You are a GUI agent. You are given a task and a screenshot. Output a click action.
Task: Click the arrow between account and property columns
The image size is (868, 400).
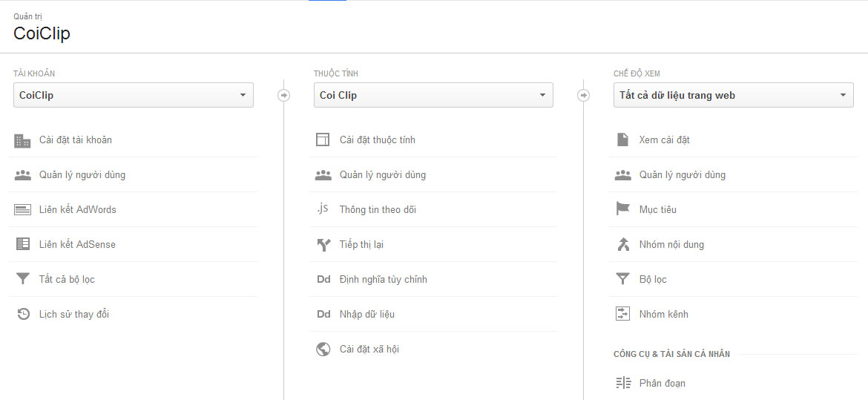pyautogui.click(x=283, y=95)
